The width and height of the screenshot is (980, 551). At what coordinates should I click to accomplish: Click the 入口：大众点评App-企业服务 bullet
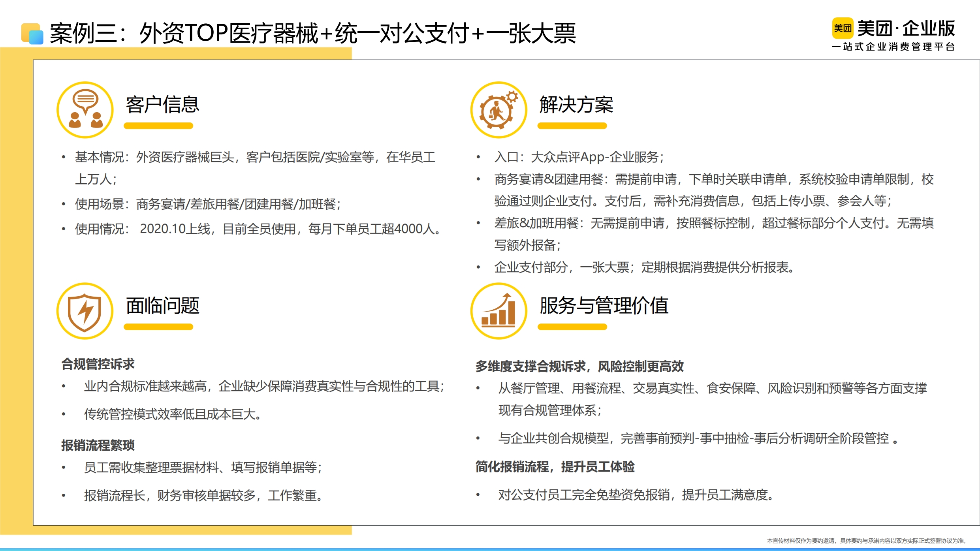[x=579, y=157]
